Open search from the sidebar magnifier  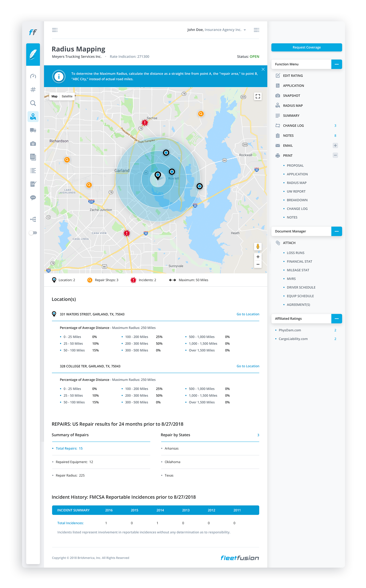[33, 103]
